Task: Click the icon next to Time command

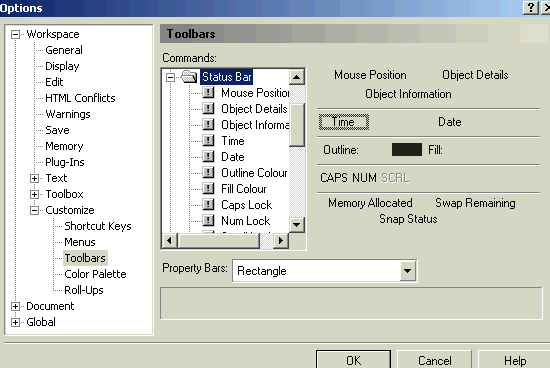Action: [208, 141]
